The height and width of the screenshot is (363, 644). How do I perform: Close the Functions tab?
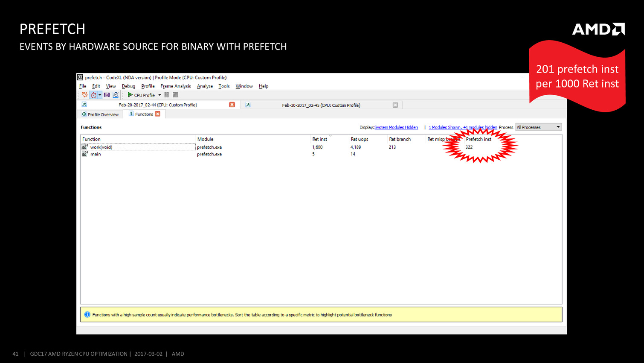pos(158,114)
